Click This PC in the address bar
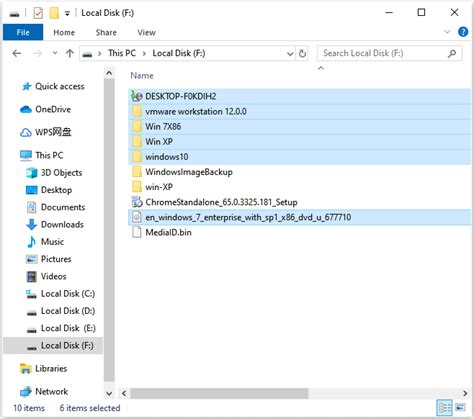Screen dimensions: 474x419 [122, 53]
